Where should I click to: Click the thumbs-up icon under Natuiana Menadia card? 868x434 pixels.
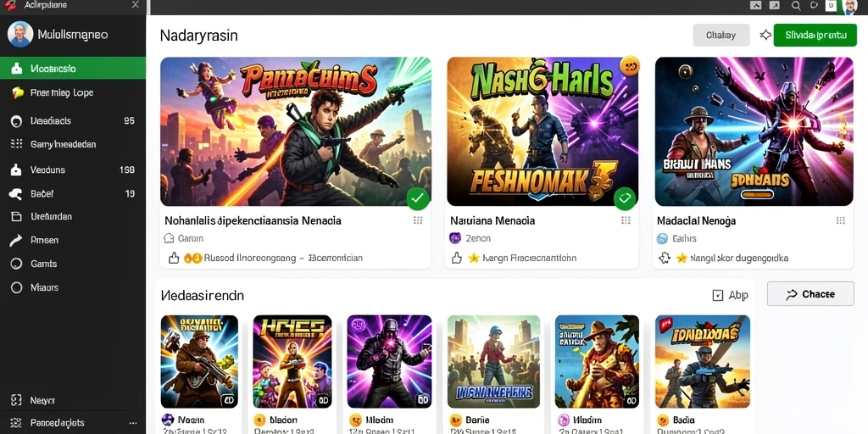[x=457, y=258]
